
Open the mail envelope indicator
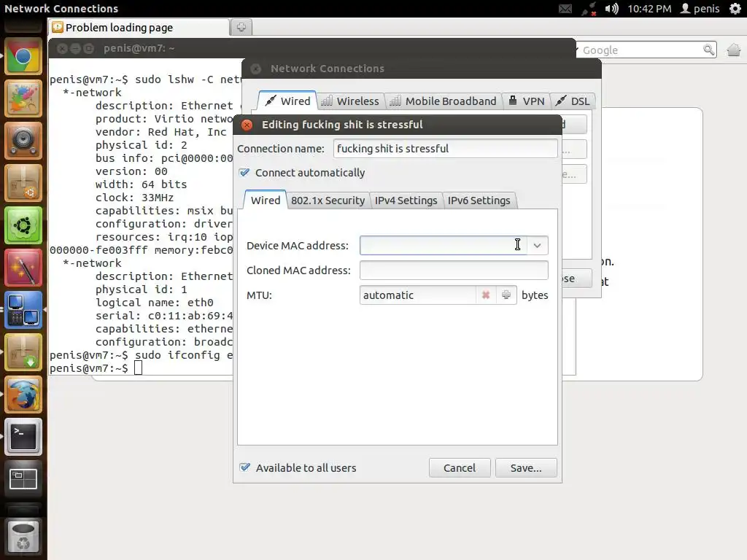tap(565, 9)
